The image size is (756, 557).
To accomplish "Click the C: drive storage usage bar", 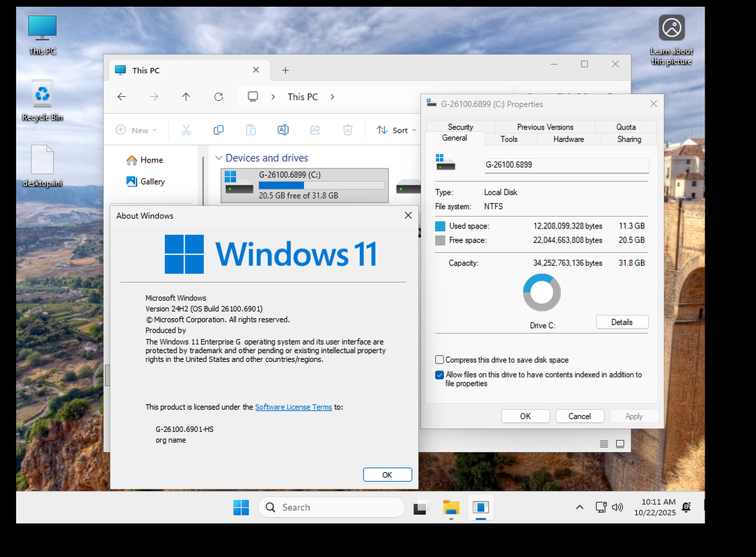I will coord(322,185).
